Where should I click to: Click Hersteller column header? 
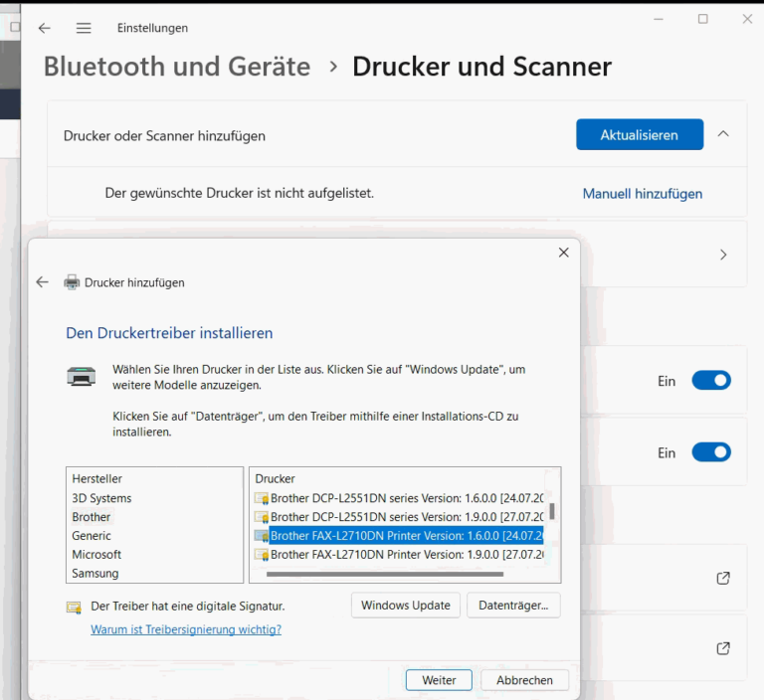pyautogui.click(x=96, y=479)
